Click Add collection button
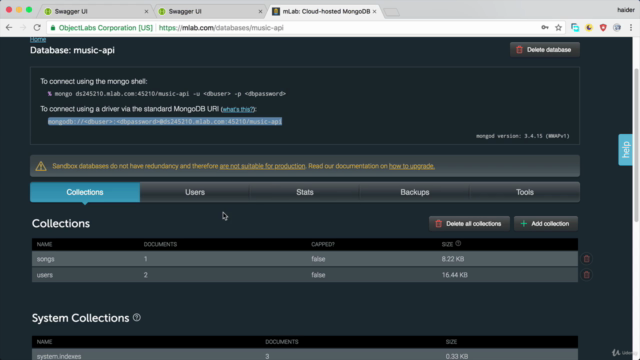Viewport: 640px width, 360px height. 546,224
